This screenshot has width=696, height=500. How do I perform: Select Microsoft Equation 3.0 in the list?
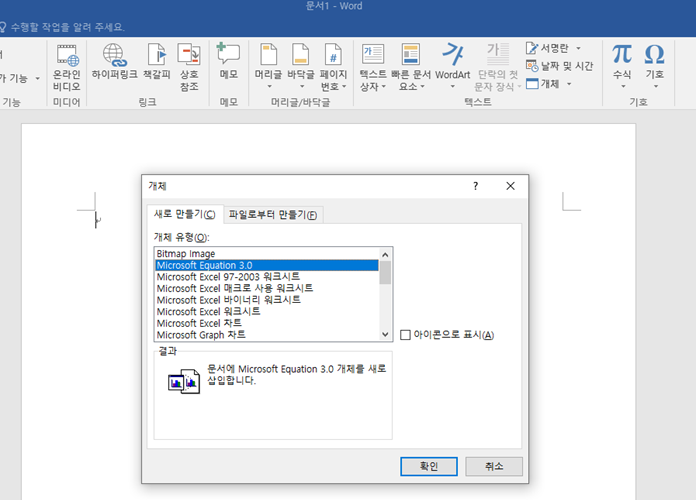tap(267, 265)
